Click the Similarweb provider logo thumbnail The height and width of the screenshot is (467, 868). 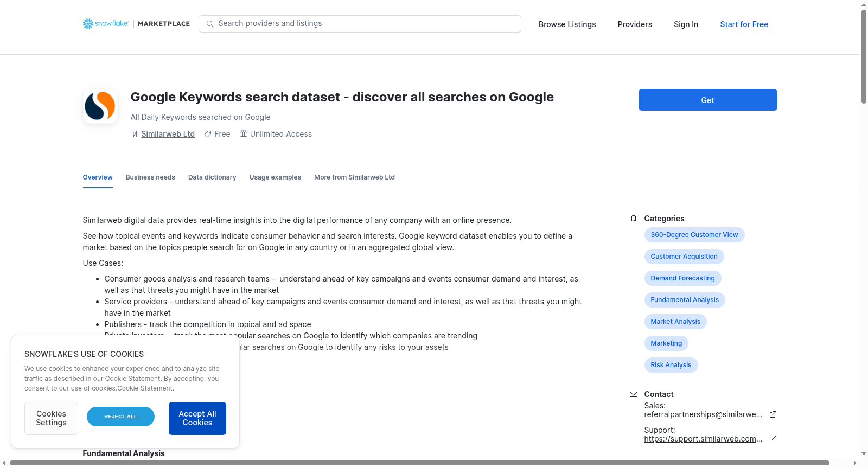click(x=100, y=106)
